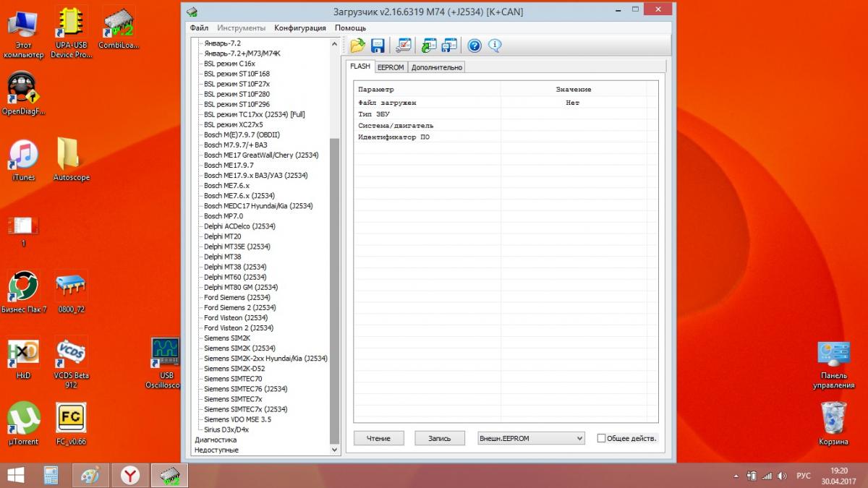
Task: Click the window icon with green arrow
Action: click(x=429, y=46)
